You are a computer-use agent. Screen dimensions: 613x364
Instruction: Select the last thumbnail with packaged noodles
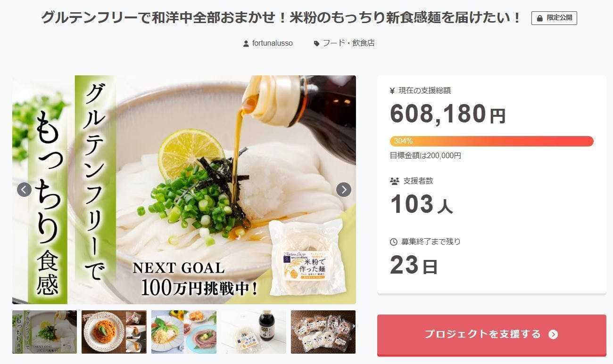tap(323, 332)
